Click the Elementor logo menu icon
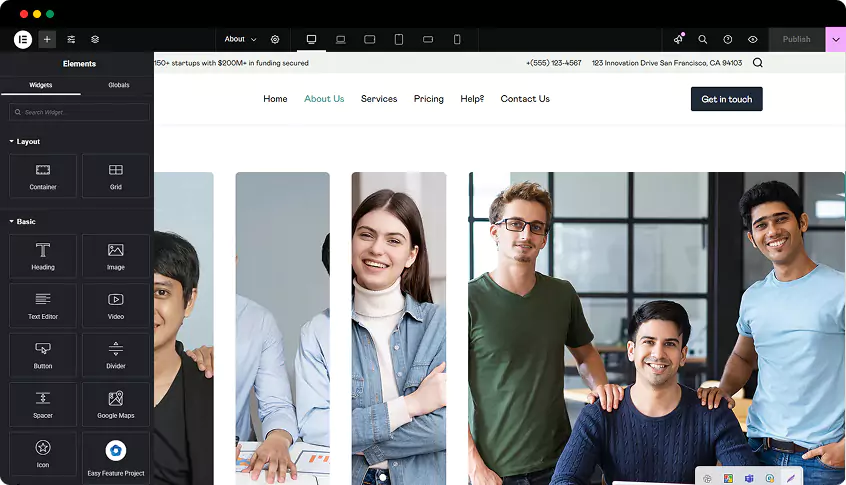The width and height of the screenshot is (846, 485). click(x=23, y=39)
